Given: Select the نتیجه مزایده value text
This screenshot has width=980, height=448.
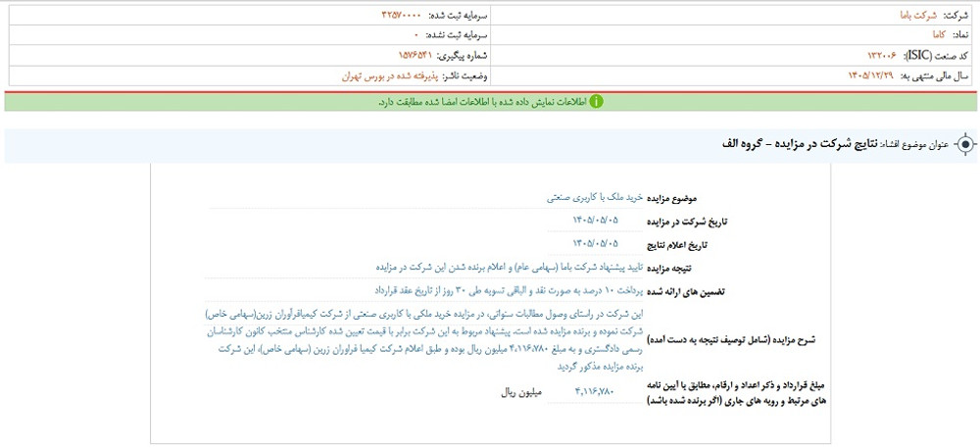Looking at the screenshot, I should (x=510, y=267).
